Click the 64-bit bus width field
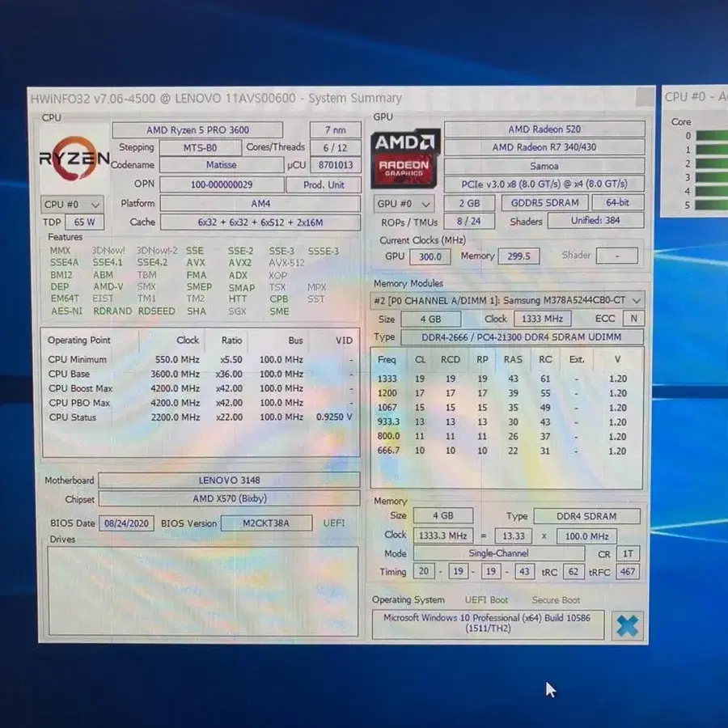 (x=617, y=202)
